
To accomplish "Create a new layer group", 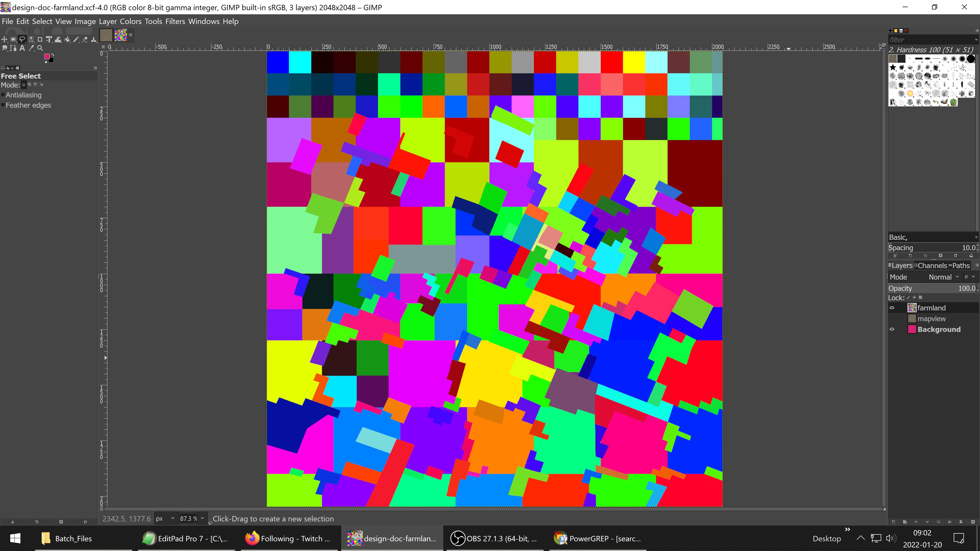I will 905,522.
